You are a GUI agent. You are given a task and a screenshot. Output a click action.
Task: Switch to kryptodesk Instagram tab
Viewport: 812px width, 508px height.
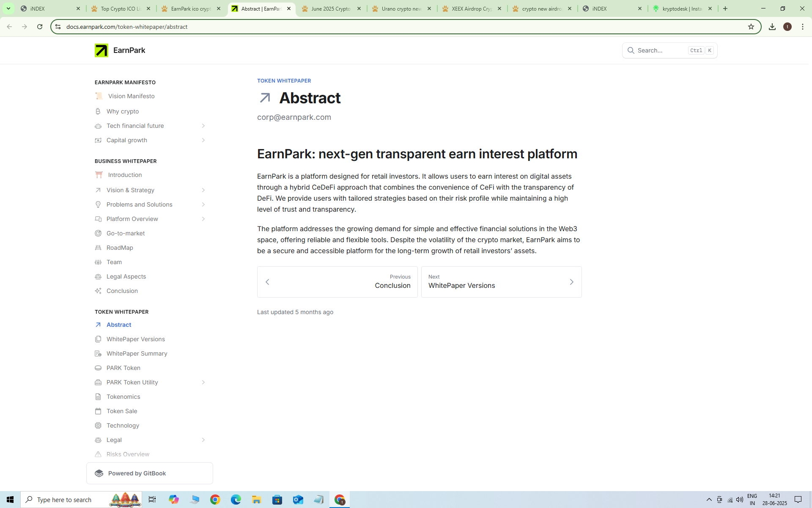[682, 8]
